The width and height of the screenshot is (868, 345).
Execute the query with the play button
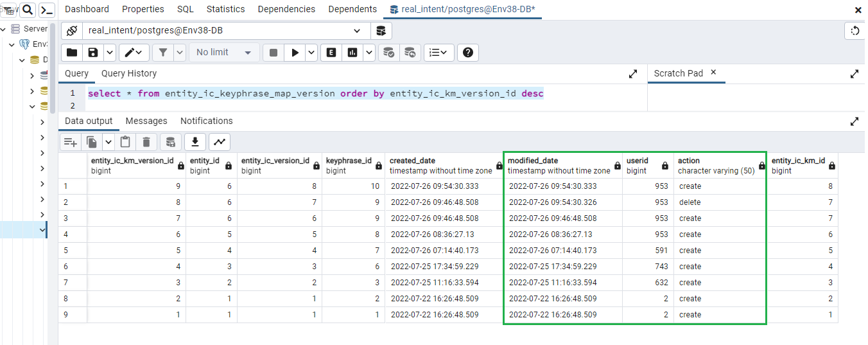[x=295, y=53]
